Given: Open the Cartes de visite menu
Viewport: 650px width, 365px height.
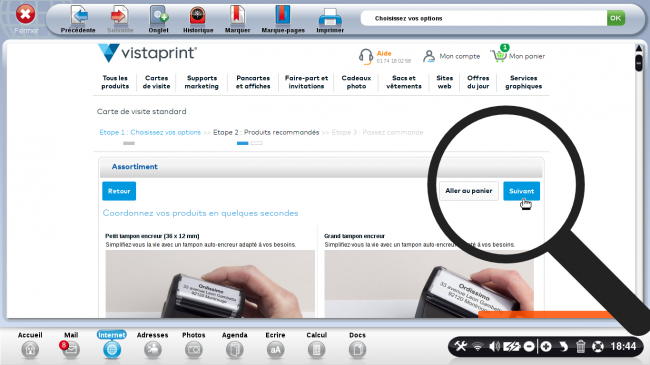Looking at the screenshot, I should pos(156,82).
